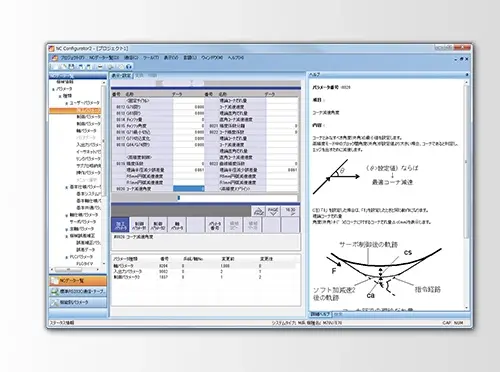Click the parameter number softkey
This screenshot has width=500, height=372.
215,225
